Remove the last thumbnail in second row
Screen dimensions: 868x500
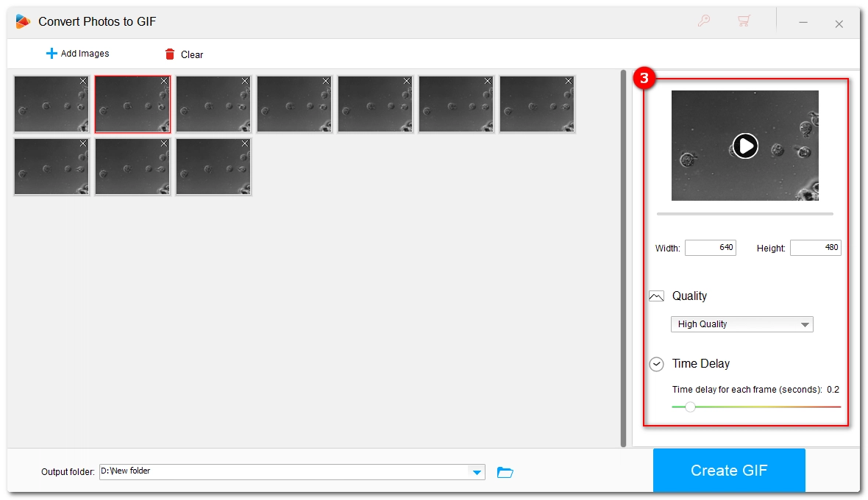point(245,144)
